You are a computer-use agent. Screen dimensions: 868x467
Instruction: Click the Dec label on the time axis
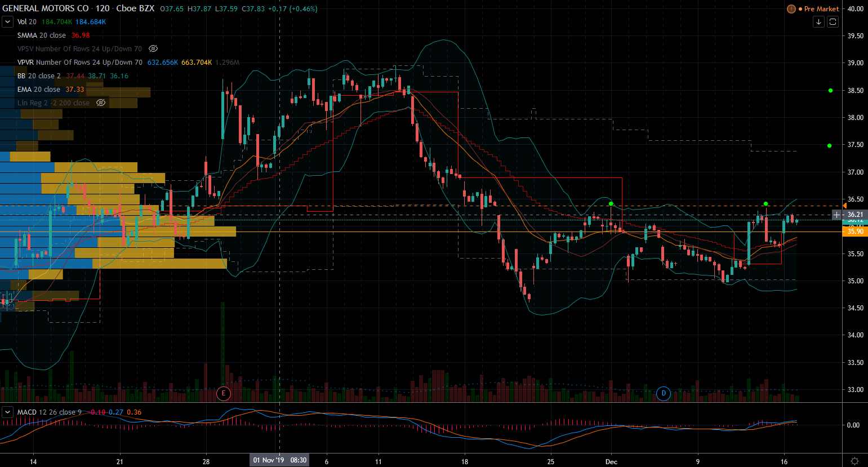tap(611, 462)
